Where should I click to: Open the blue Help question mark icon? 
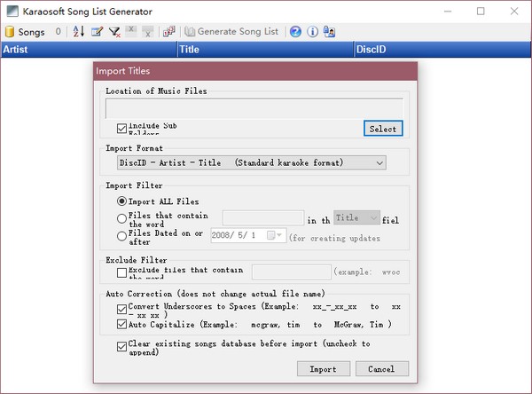(295, 31)
